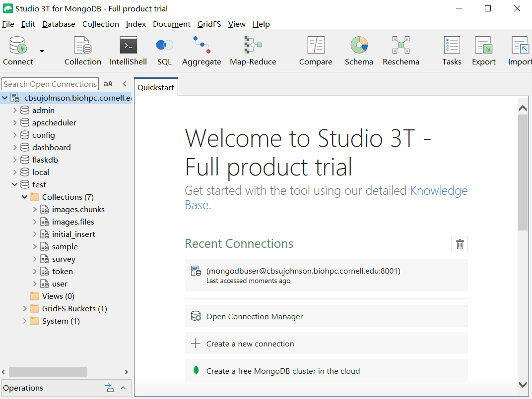Open the Collection menu
The width and height of the screenshot is (532, 399).
coord(101,24)
